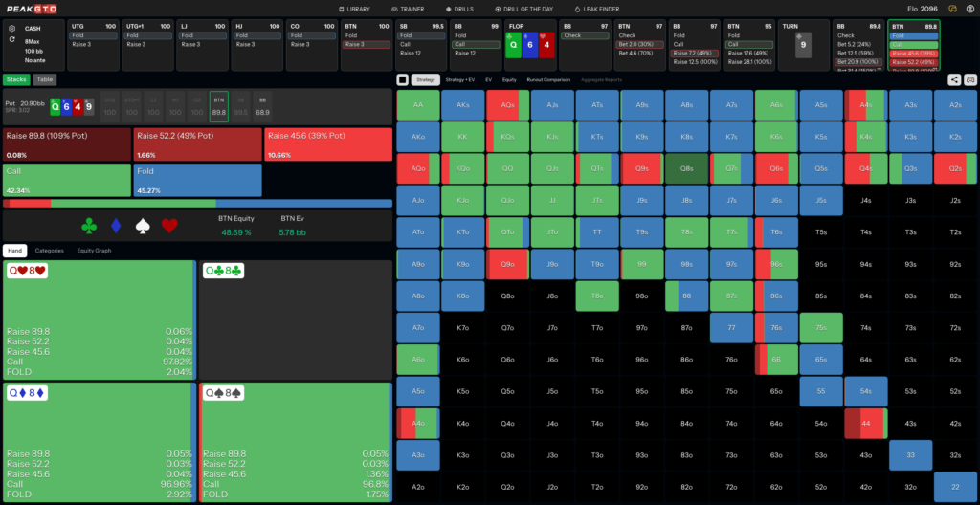Select the AQo cell in the matrix
Image resolution: width=980 pixels, height=505 pixels.
(x=418, y=168)
